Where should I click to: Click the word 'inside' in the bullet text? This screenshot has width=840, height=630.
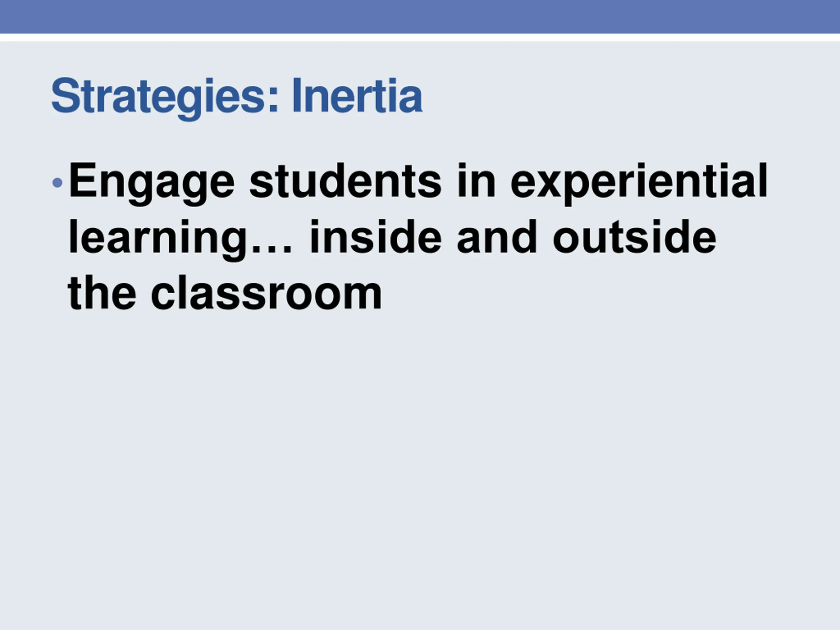click(x=376, y=236)
